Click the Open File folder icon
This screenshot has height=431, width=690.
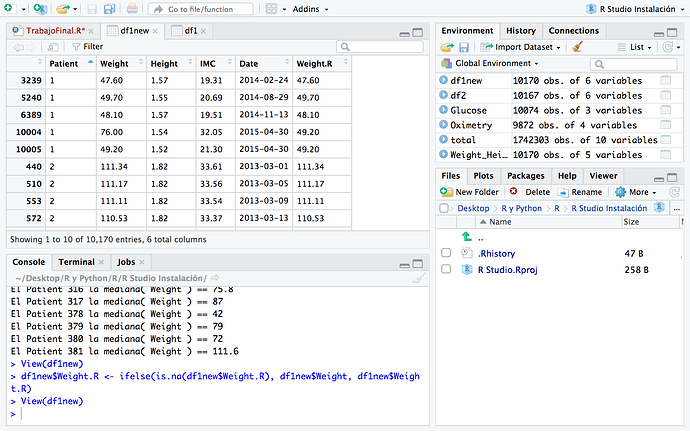click(x=63, y=9)
